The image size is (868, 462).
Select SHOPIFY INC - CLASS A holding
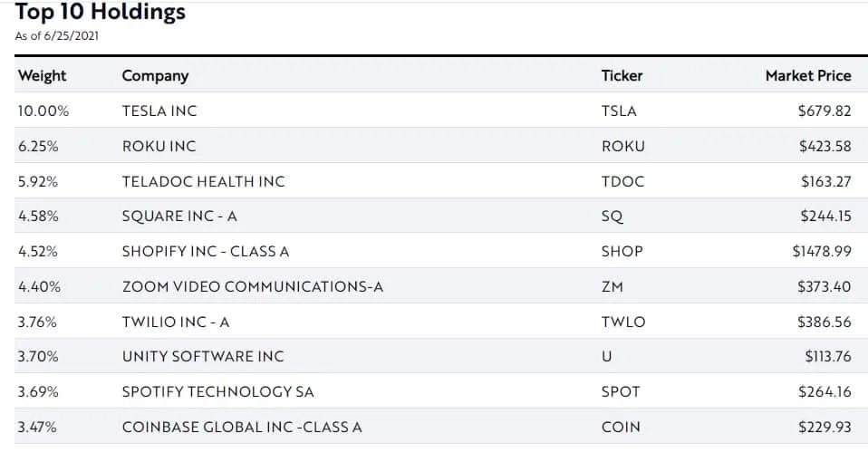coord(206,252)
